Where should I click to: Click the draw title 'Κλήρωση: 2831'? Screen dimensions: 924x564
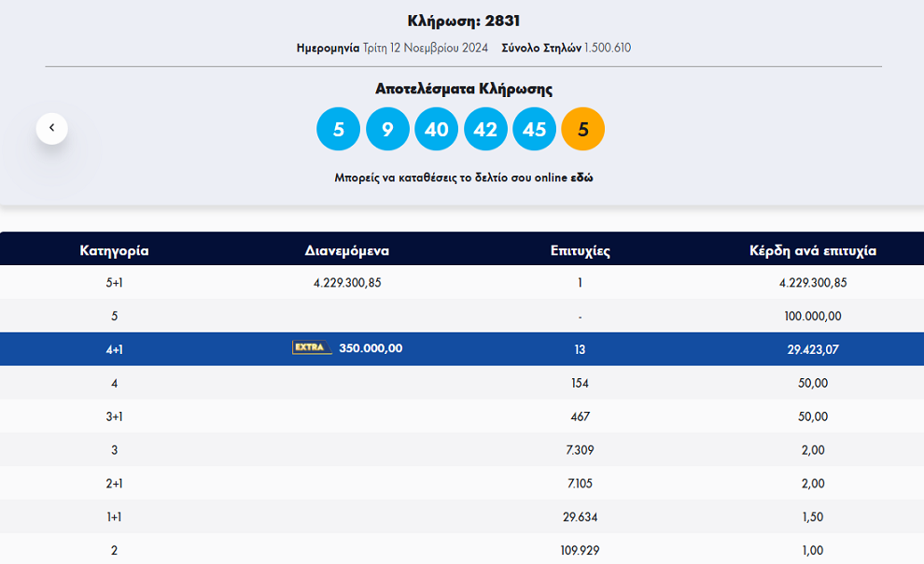463,21
